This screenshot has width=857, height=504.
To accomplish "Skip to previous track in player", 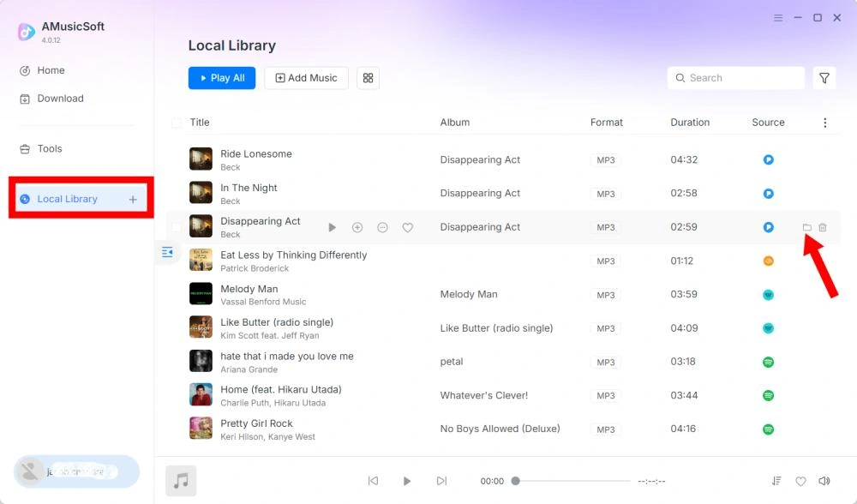I will 373,481.
